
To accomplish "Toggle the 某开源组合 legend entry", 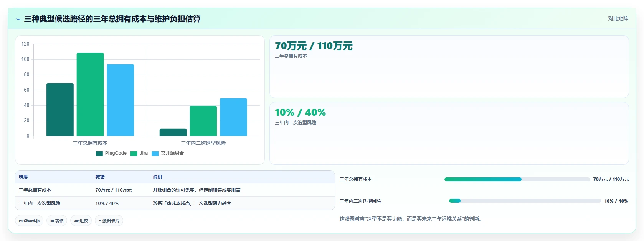I will [x=168, y=153].
